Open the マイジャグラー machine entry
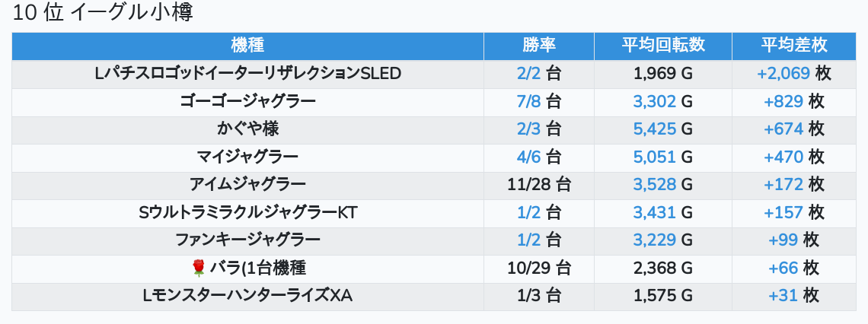Screen dimensions: 868x324 (248, 157)
